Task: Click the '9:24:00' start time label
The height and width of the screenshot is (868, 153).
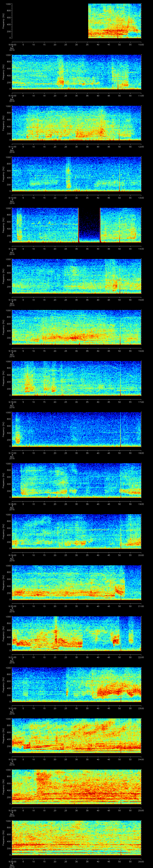Action: [12, 810]
